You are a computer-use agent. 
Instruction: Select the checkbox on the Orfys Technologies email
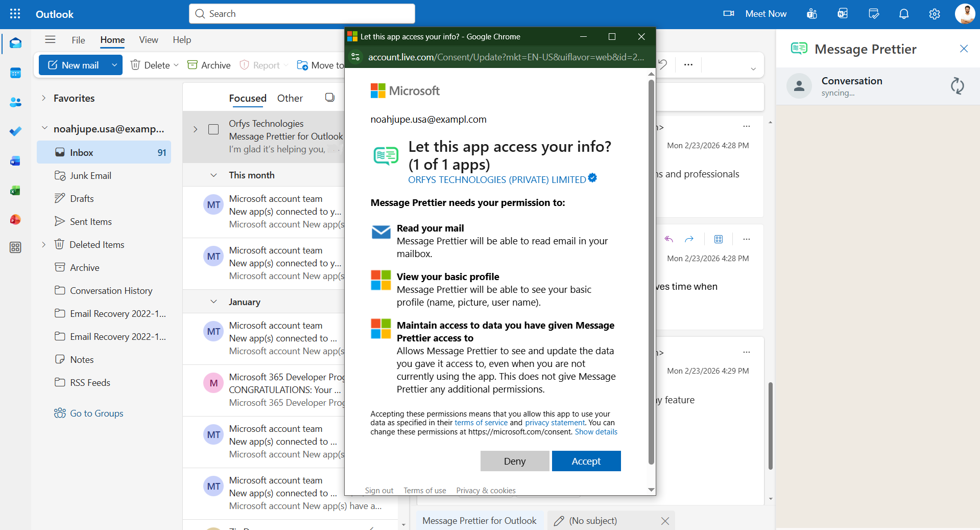pos(213,129)
